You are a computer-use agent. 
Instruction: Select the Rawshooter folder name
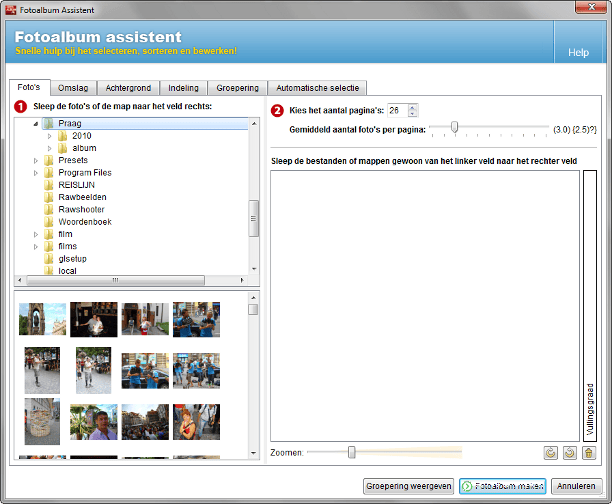pyautogui.click(x=81, y=210)
